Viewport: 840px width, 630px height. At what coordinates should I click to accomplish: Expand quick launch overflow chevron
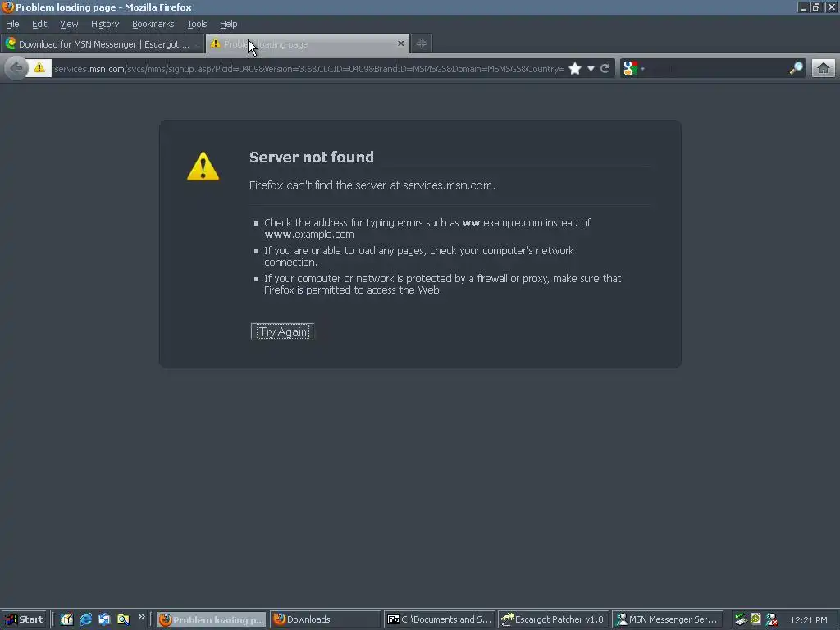point(141,617)
